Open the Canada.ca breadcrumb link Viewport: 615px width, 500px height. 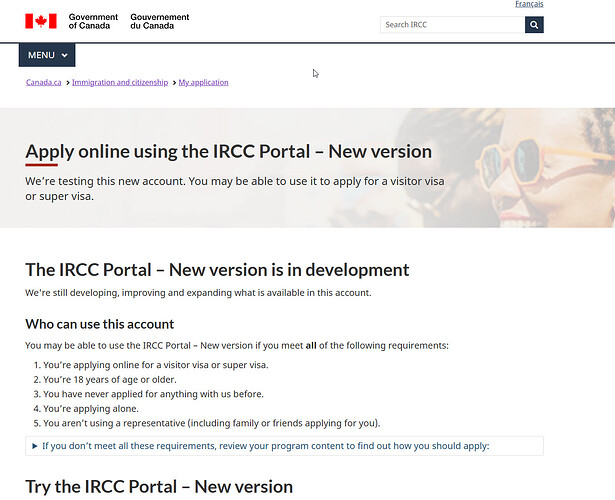click(44, 82)
